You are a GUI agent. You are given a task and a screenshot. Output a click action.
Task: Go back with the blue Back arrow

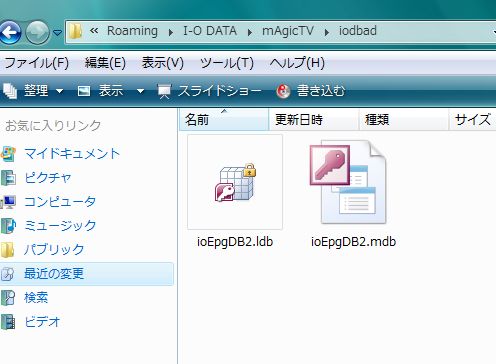tap(10, 32)
